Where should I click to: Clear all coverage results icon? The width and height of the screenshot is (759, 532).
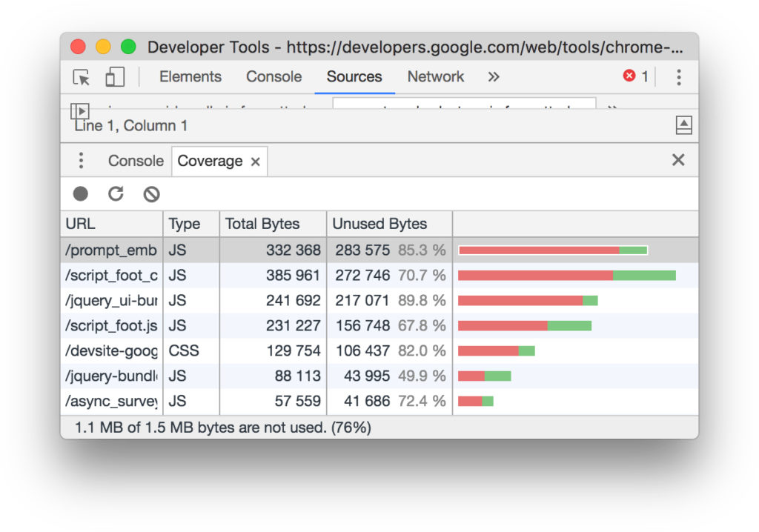(151, 194)
